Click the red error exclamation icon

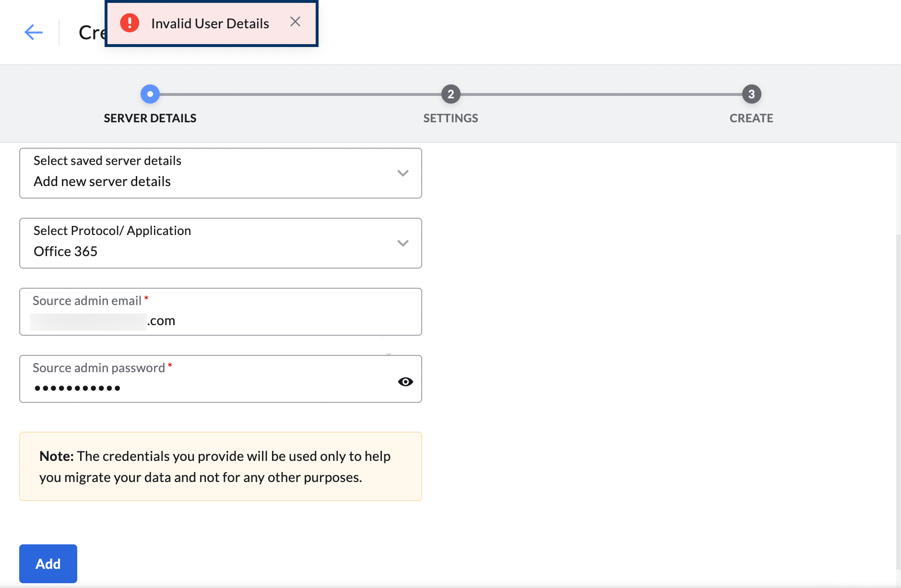click(130, 23)
